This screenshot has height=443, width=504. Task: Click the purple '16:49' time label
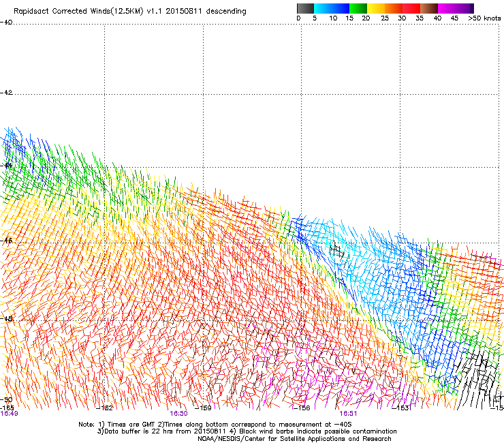pyautogui.click(x=10, y=414)
